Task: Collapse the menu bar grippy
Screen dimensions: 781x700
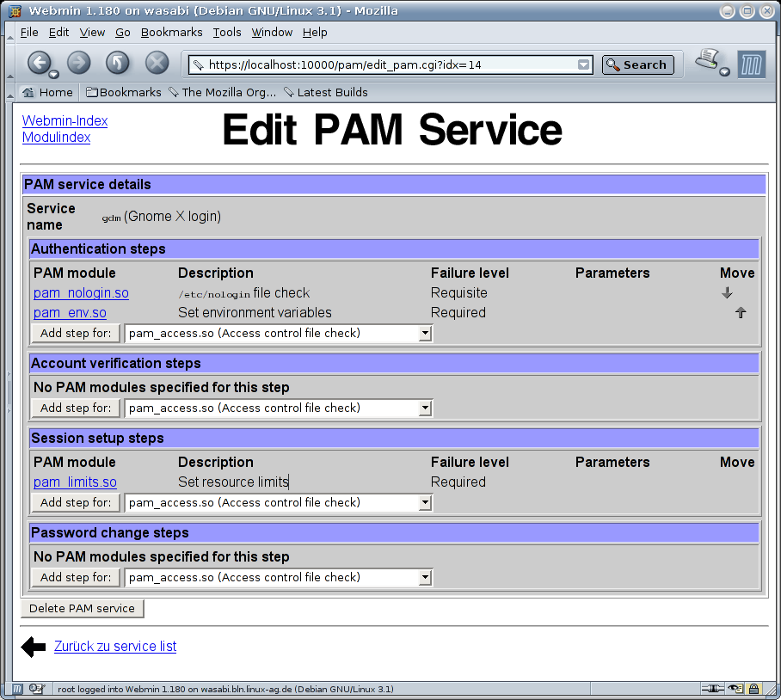Action: tap(9, 33)
